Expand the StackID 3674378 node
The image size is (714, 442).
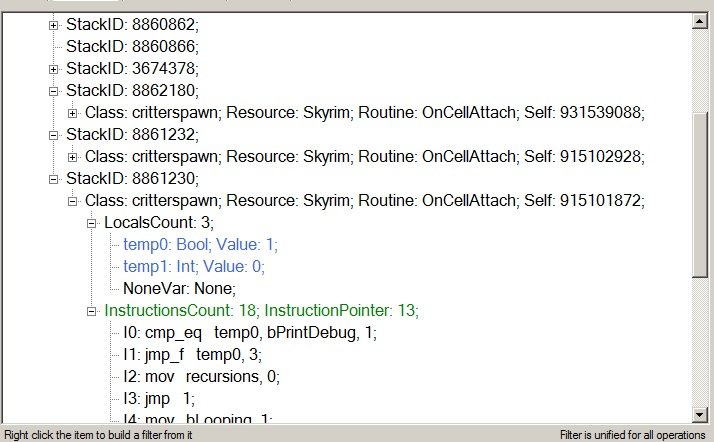click(53, 70)
